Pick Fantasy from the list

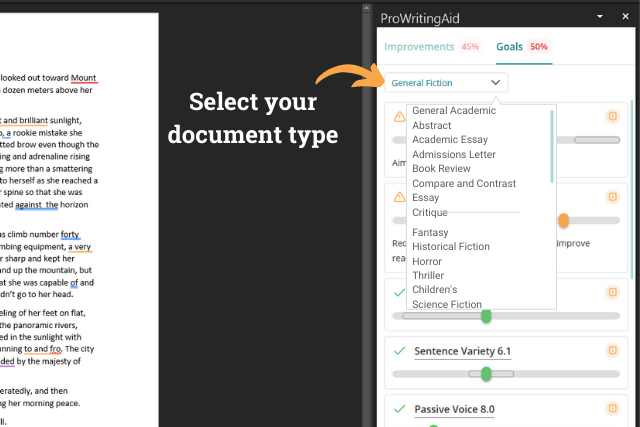[x=430, y=232]
